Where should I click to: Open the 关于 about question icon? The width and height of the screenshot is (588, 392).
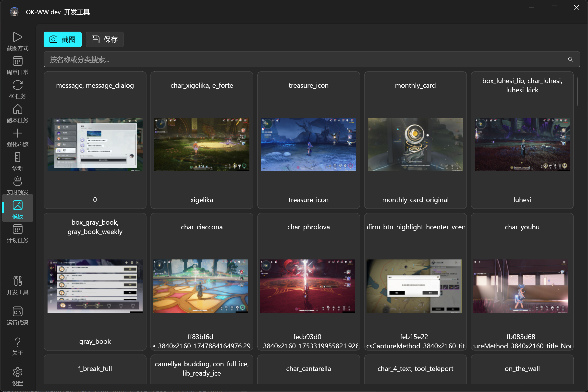pos(17,342)
